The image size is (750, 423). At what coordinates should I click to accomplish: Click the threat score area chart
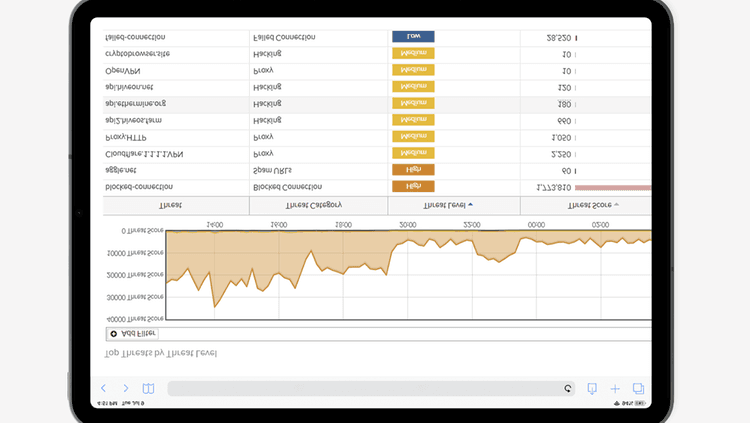[400, 270]
